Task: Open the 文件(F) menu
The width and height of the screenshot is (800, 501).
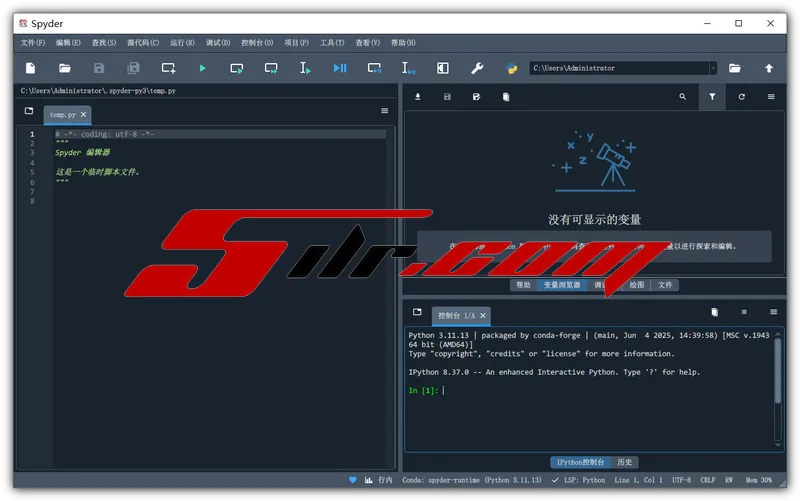Action: 33,43
